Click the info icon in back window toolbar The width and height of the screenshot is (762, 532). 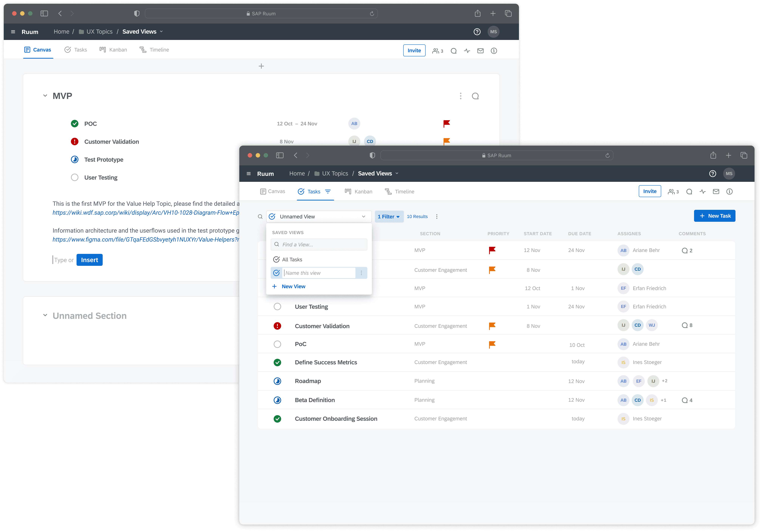494,51
